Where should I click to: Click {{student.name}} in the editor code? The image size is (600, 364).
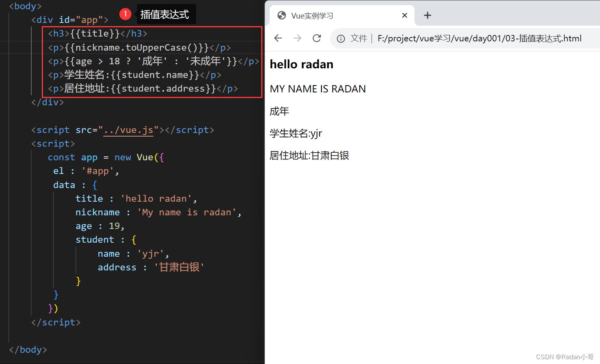click(x=155, y=75)
